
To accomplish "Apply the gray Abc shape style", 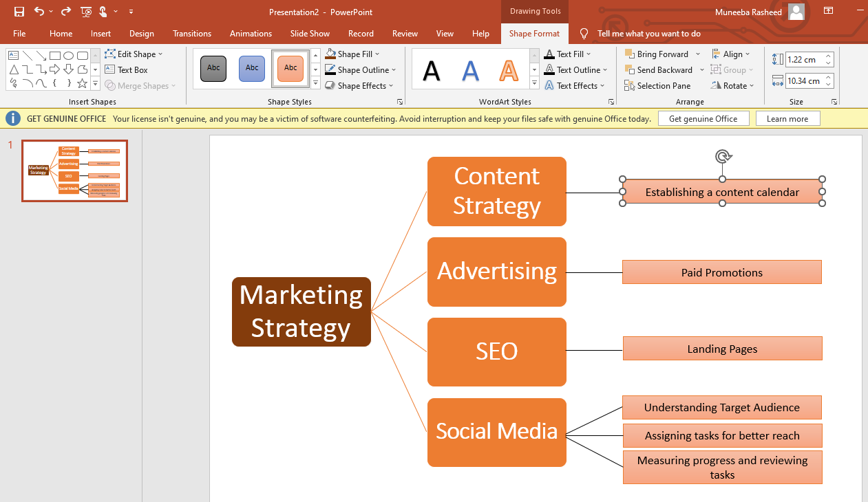I will (x=213, y=68).
